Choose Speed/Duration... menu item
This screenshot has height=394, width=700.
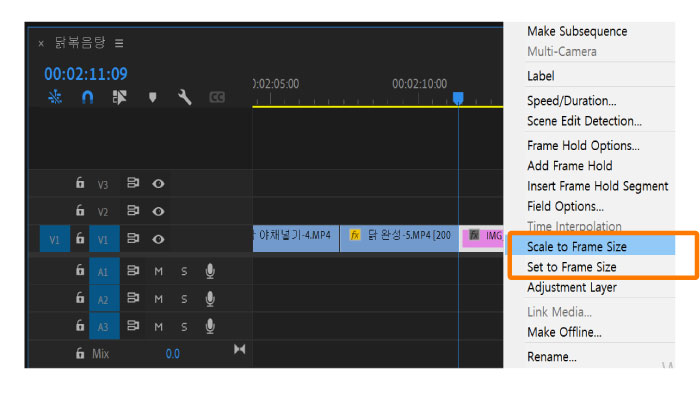pyautogui.click(x=571, y=101)
